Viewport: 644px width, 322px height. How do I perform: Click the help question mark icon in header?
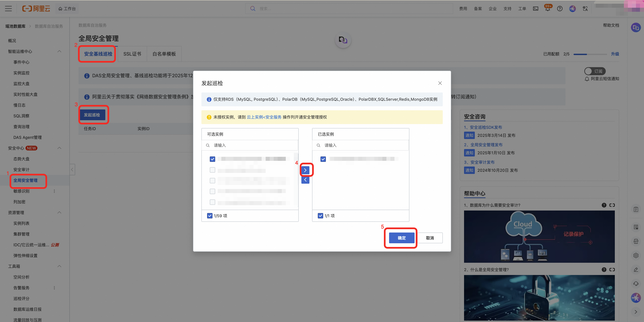[560, 9]
